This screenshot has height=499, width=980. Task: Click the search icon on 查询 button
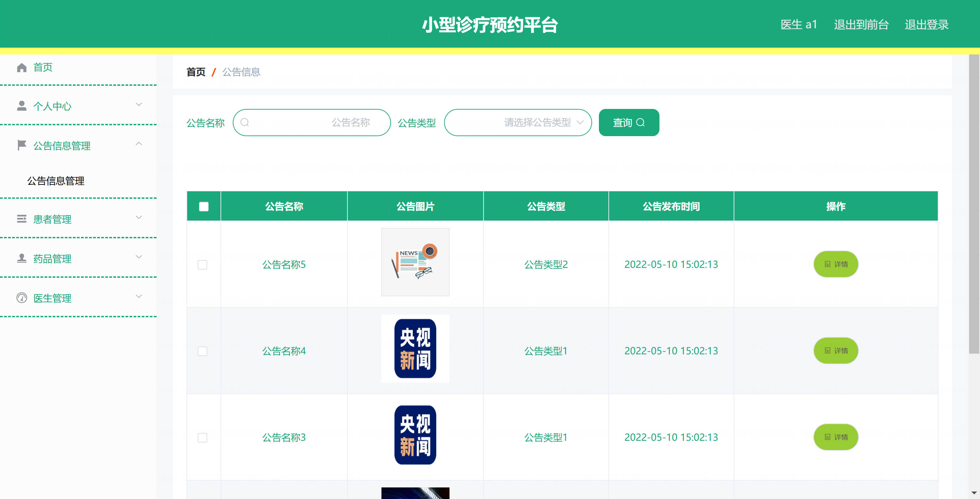pos(641,122)
